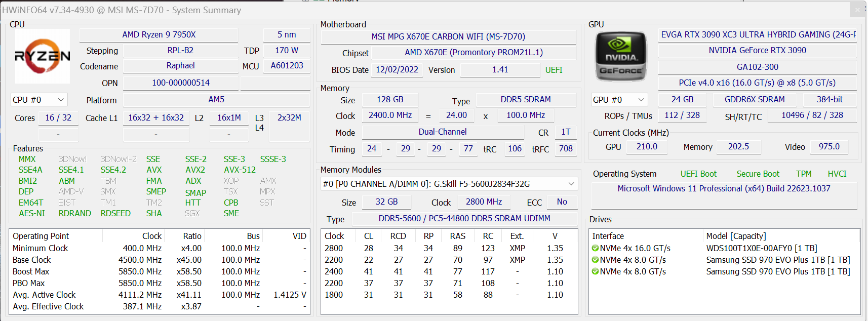Click the 2800 MHz module clock field
The height and width of the screenshot is (321, 868).
click(x=484, y=202)
